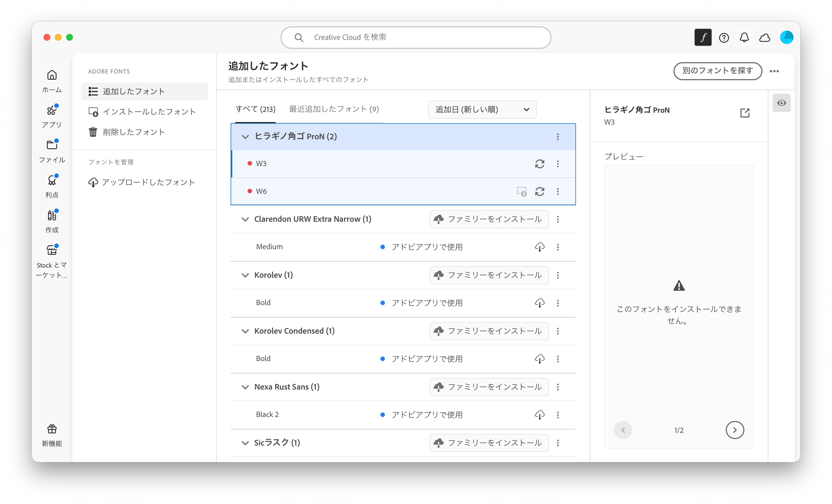Viewport: 832px width, 504px height.
Task: Select インストールしたフォント in the sidebar
Action: (x=149, y=112)
